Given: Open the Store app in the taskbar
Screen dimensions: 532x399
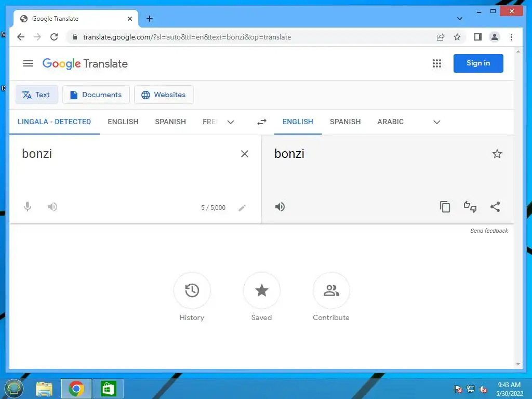Looking at the screenshot, I should pyautogui.click(x=108, y=389).
